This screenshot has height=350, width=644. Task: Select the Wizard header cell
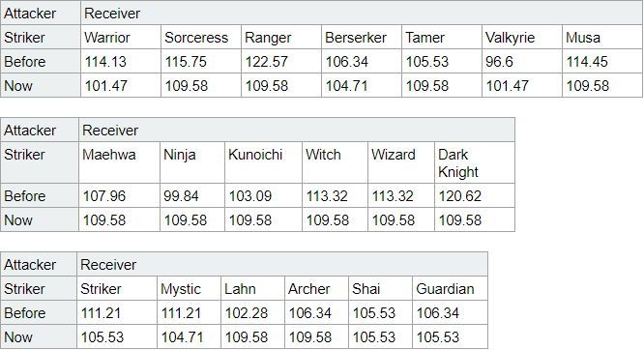tap(401, 162)
